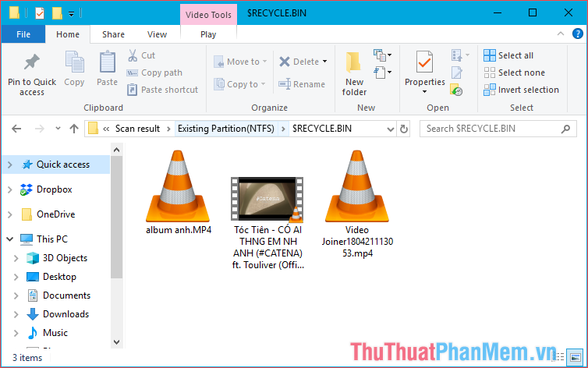This screenshot has width=588, height=368.
Task: Switch to the Share ribbon tab
Action: pyautogui.click(x=113, y=34)
